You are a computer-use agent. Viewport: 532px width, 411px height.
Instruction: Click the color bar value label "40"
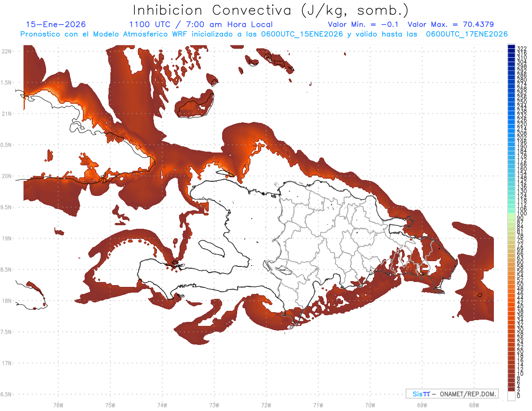coord(520,307)
